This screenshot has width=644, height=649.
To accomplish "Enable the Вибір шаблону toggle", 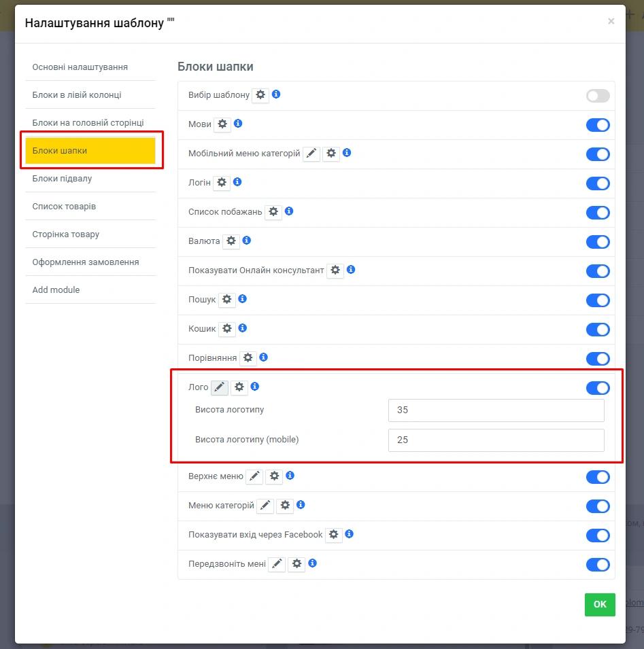I will click(x=598, y=96).
